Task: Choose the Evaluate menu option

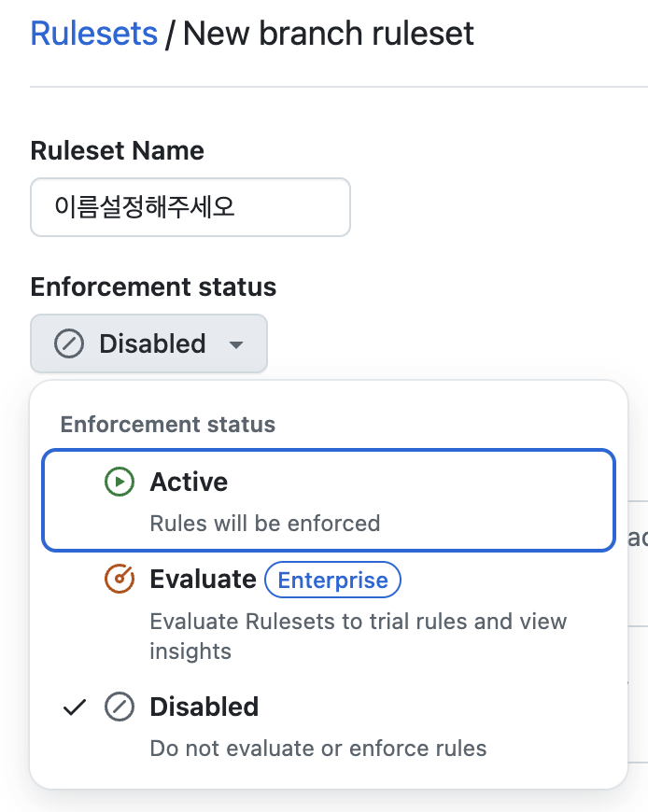Action: [203, 580]
